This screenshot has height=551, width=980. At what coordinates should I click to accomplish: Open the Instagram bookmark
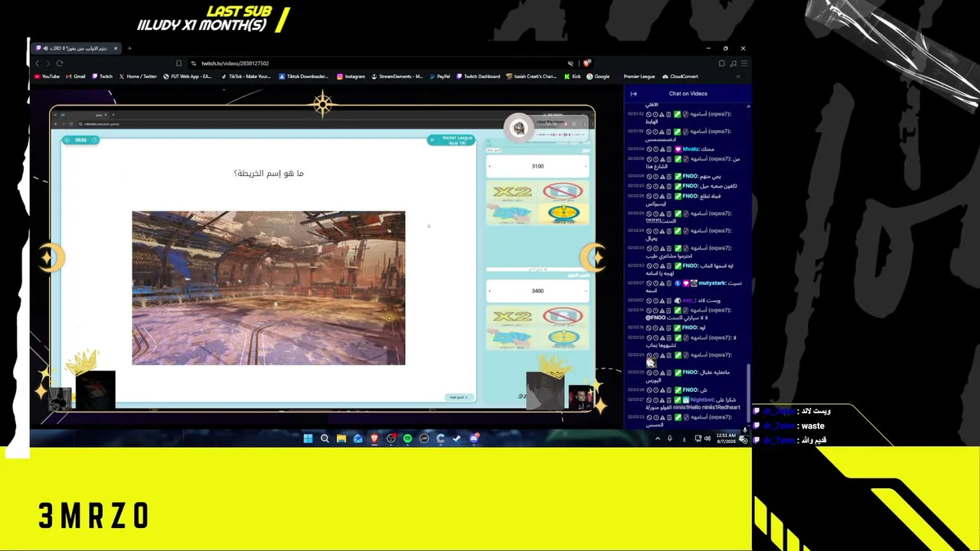[351, 77]
